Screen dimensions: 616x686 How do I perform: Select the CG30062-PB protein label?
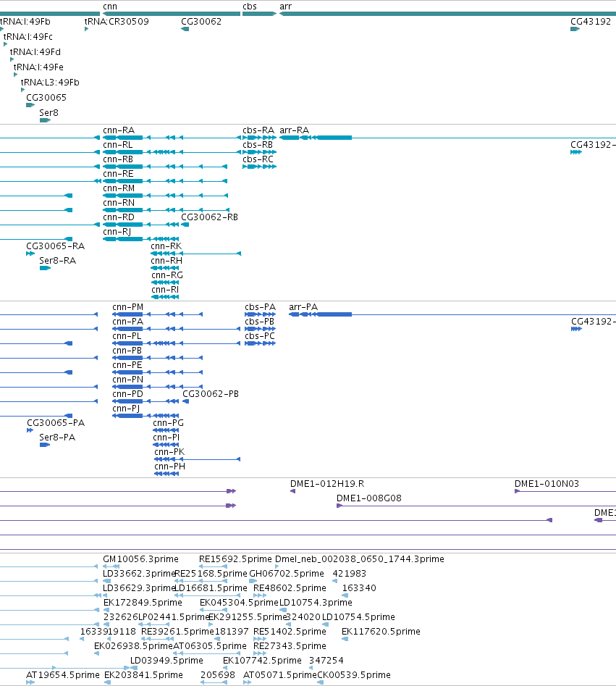[x=211, y=394]
